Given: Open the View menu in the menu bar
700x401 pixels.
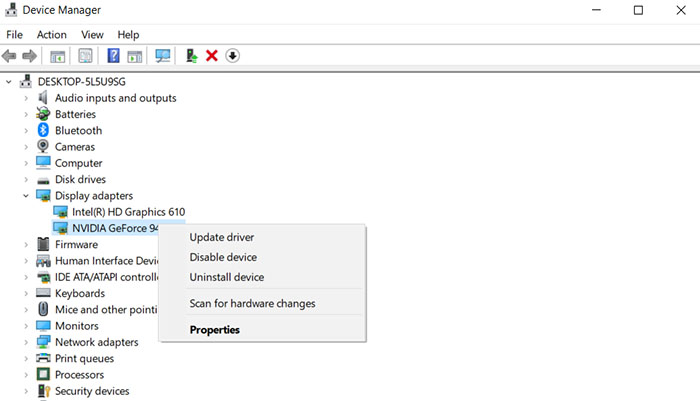Looking at the screenshot, I should pos(92,35).
